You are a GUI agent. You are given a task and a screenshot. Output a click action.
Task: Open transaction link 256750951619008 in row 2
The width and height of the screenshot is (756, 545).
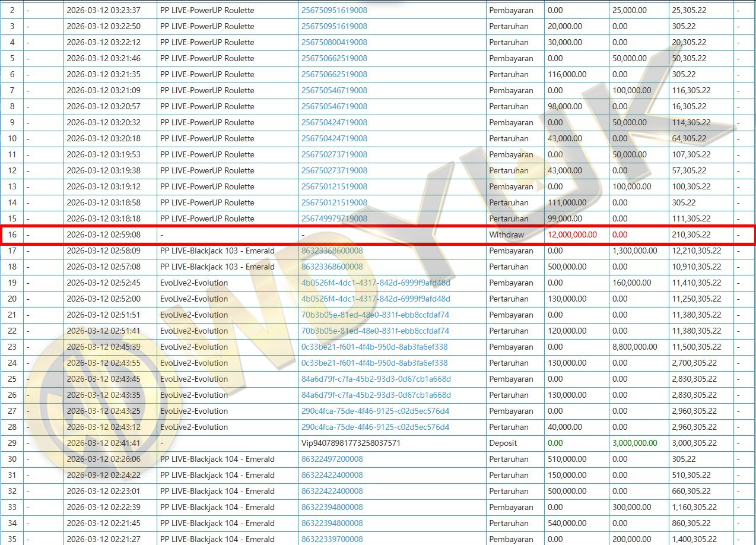[x=334, y=10]
